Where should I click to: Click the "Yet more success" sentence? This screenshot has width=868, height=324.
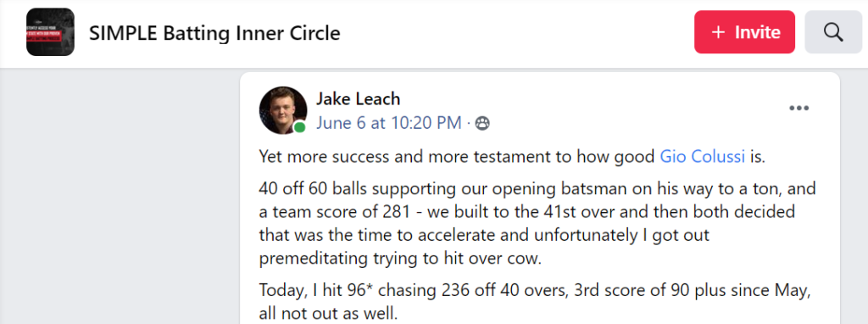(512, 157)
